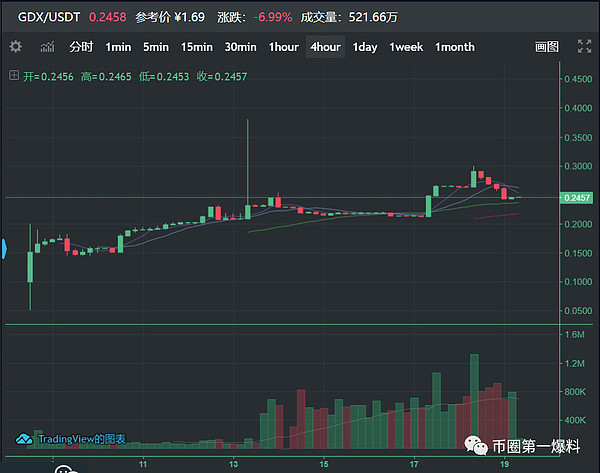Click the indicators chart icon
This screenshot has height=473, width=600.
(x=47, y=47)
